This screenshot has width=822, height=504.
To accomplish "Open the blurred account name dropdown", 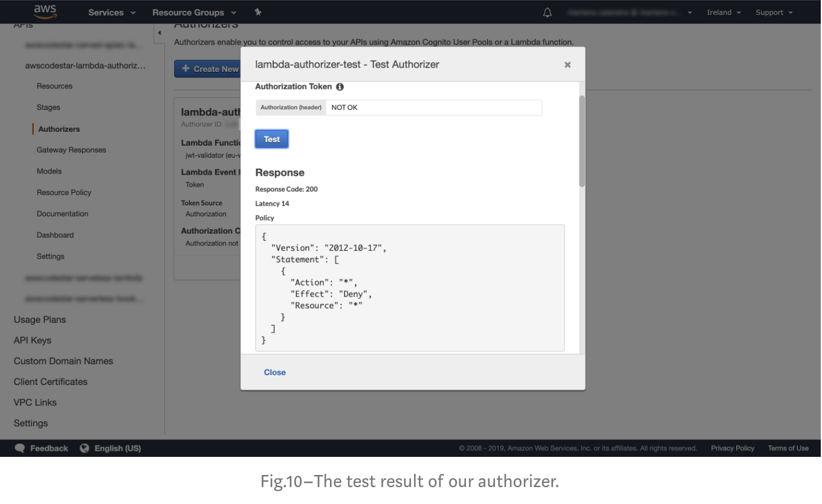I will pyautogui.click(x=629, y=12).
